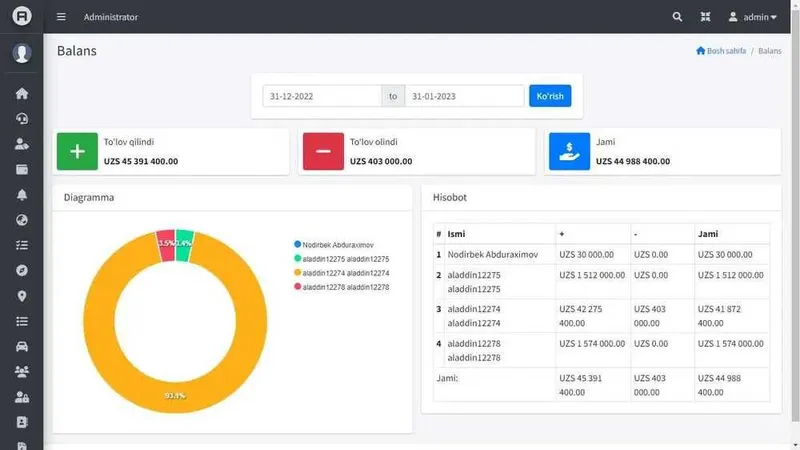
Task: Select the checklist tasks sidebar menu item
Action: [21, 245]
